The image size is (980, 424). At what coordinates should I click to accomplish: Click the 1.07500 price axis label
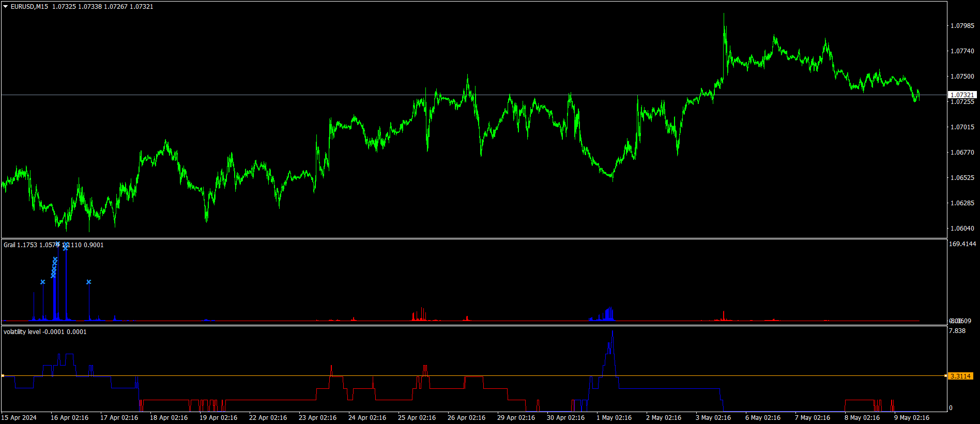962,77
